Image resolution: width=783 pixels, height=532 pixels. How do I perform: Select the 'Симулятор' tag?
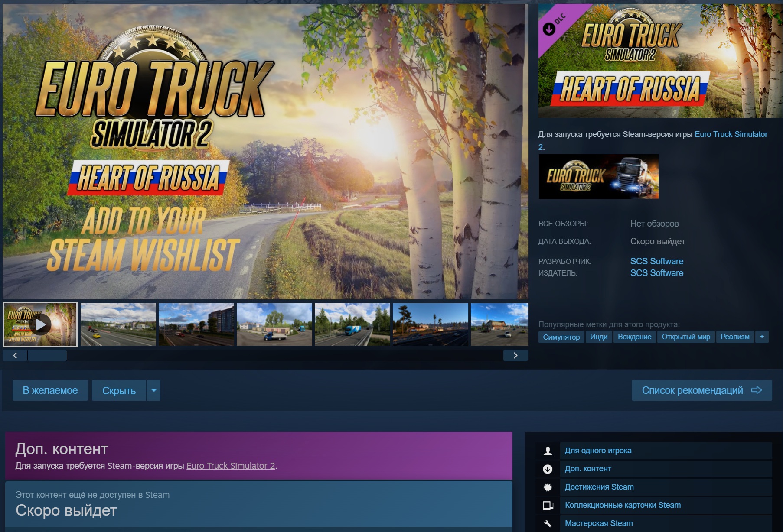coord(561,337)
